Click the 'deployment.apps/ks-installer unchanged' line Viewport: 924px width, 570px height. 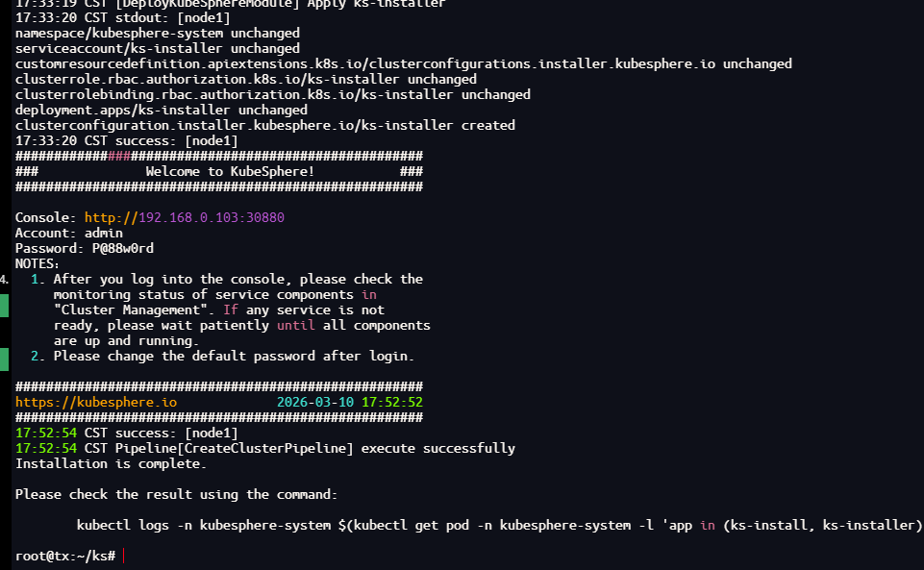click(x=161, y=110)
